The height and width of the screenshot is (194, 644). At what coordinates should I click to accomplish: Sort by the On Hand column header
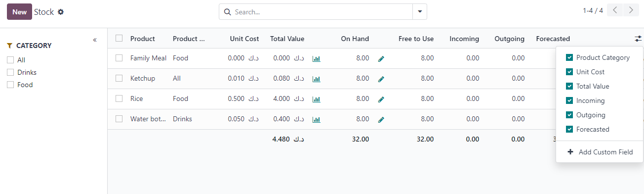coord(355,39)
